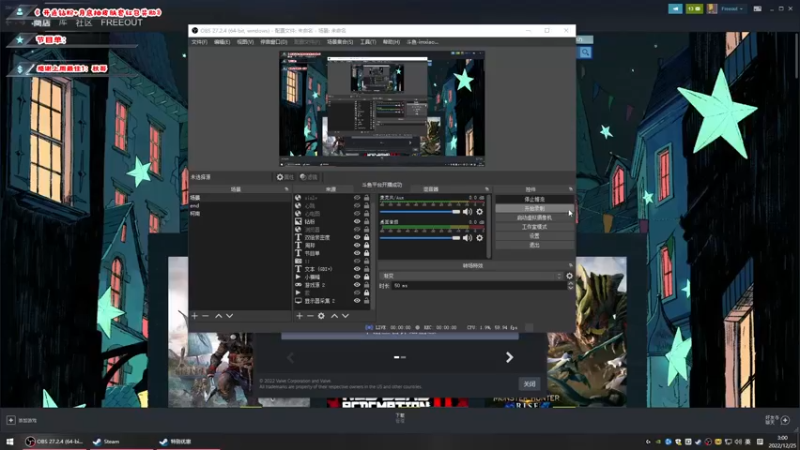Select the 游戏源 2 source row
Image resolution: width=800 pixels, height=450 pixels.
[332, 285]
